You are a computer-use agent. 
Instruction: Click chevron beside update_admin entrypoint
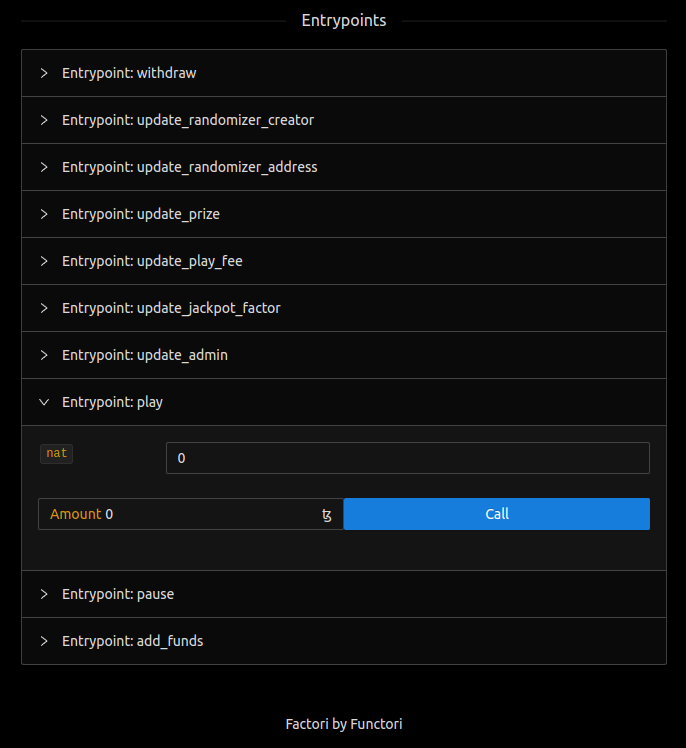pos(44,355)
